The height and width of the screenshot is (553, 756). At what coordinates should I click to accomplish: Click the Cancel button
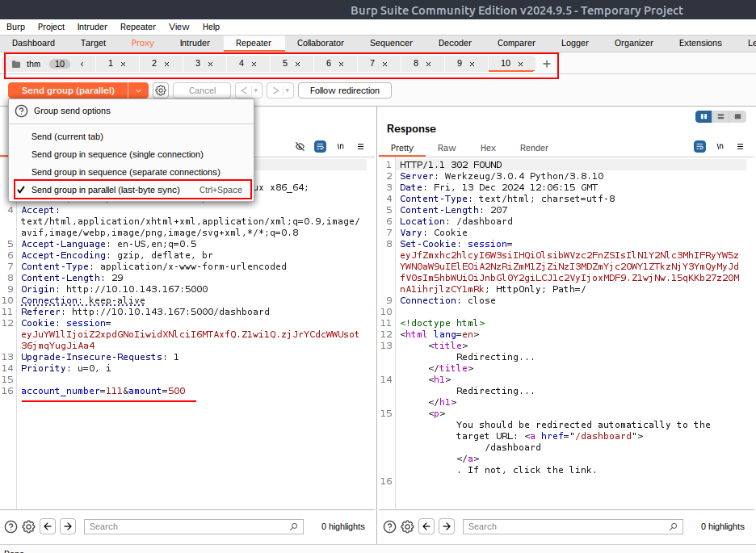203,90
